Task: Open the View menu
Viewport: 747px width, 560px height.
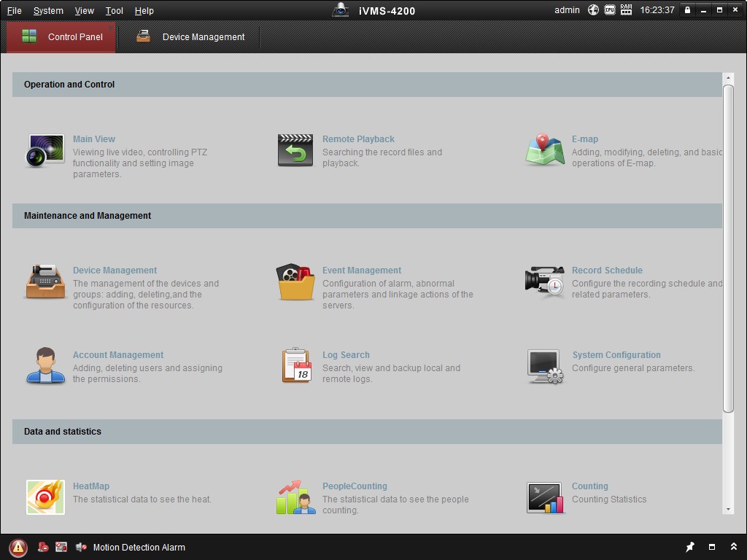Action: click(x=85, y=10)
